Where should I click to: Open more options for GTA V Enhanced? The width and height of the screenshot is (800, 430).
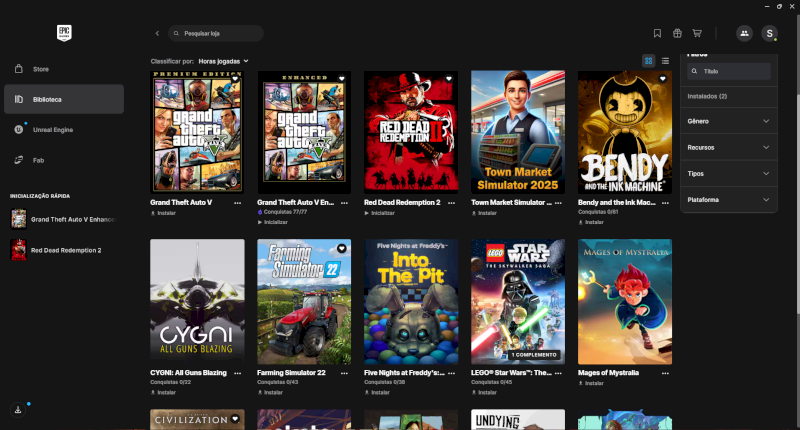click(x=344, y=203)
